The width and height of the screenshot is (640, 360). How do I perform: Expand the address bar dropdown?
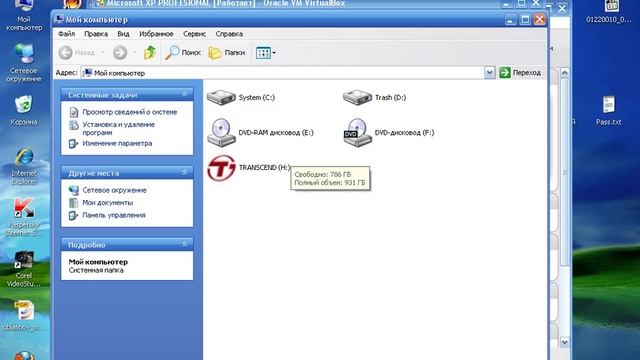coord(489,73)
